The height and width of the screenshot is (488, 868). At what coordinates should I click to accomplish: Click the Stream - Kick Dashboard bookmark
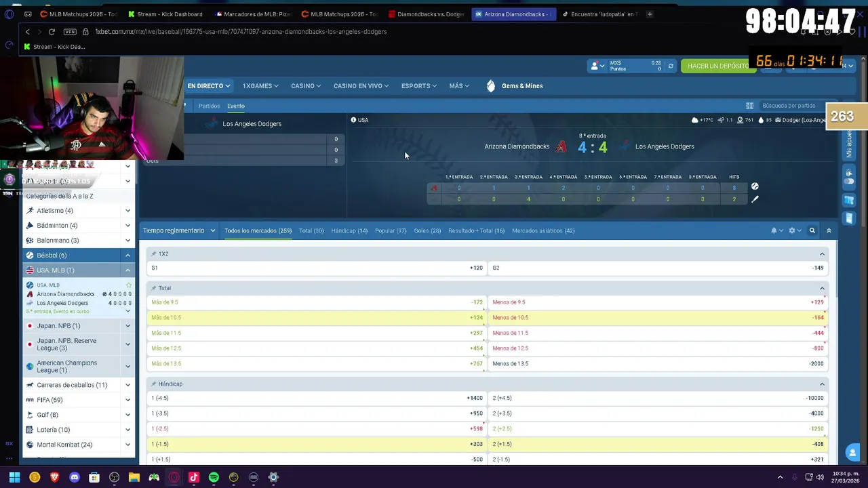(54, 47)
